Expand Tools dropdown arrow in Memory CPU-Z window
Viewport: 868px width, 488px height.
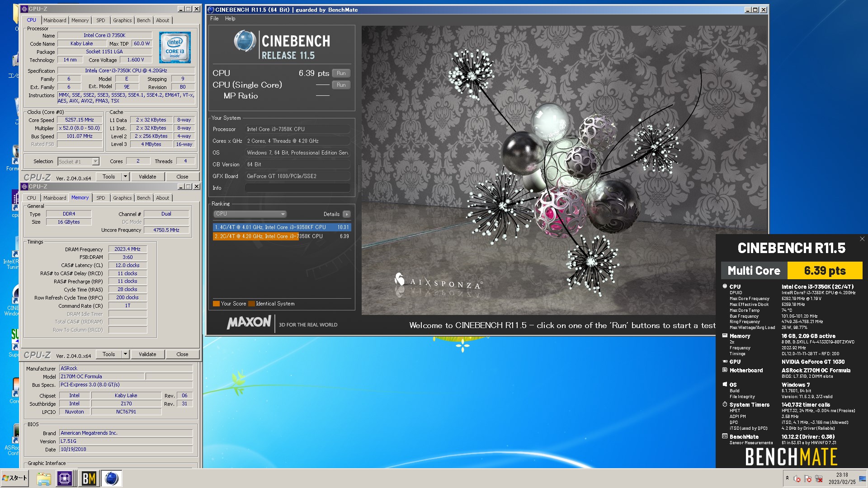125,354
